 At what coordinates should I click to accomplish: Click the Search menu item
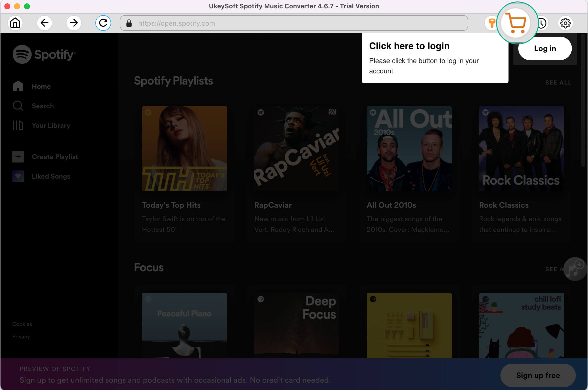click(x=43, y=106)
